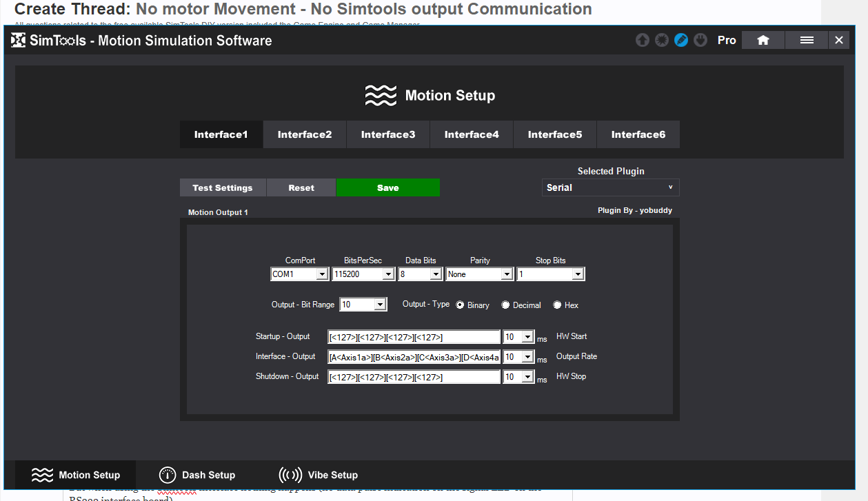Click the SimTools logo icon
This screenshot has width=868, height=501.
[x=19, y=40]
